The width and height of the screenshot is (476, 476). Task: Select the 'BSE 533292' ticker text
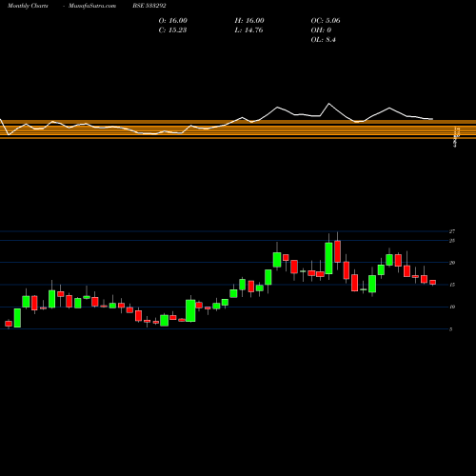(x=149, y=6)
